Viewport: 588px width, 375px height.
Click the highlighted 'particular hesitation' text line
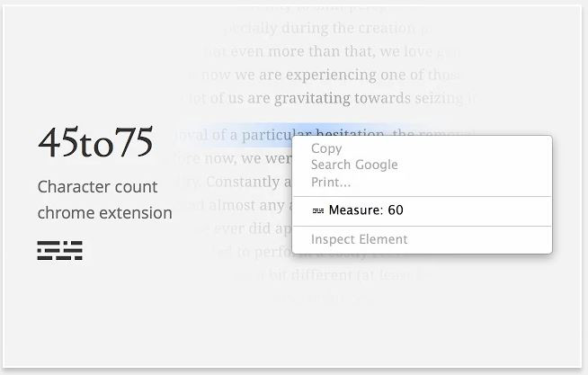click(x=270, y=135)
